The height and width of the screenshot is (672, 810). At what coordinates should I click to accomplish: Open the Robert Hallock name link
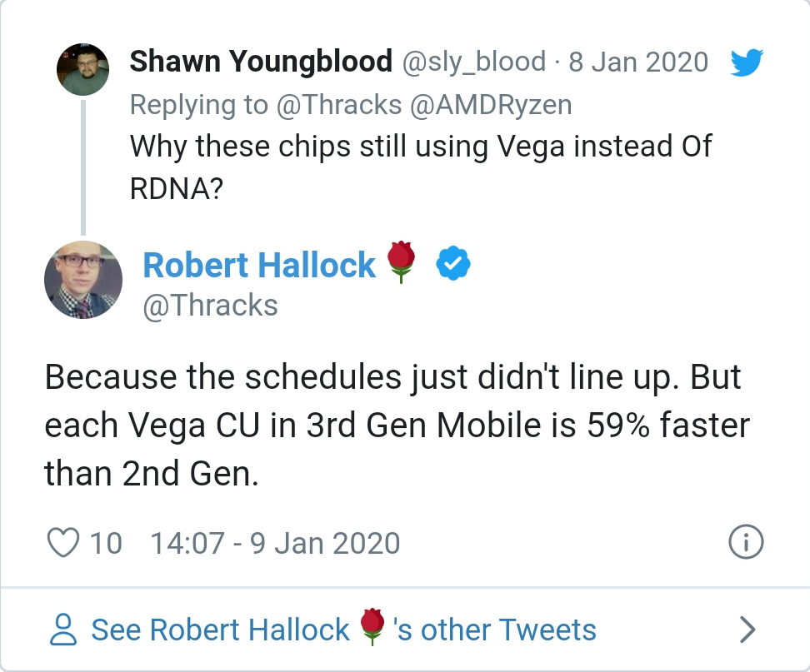click(259, 265)
